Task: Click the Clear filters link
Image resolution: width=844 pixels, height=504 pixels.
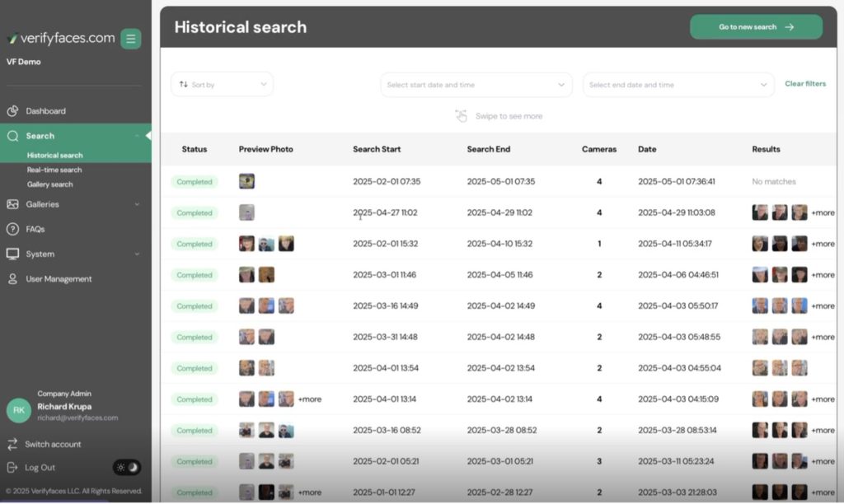Action: 805,84
